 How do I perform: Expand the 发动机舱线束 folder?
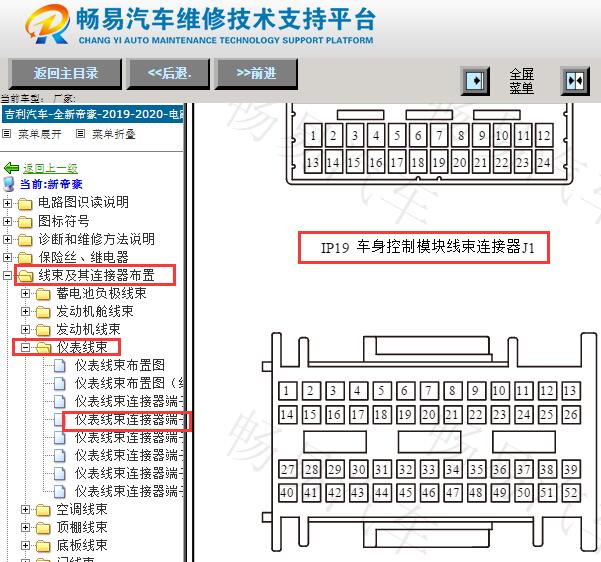click(x=25, y=311)
